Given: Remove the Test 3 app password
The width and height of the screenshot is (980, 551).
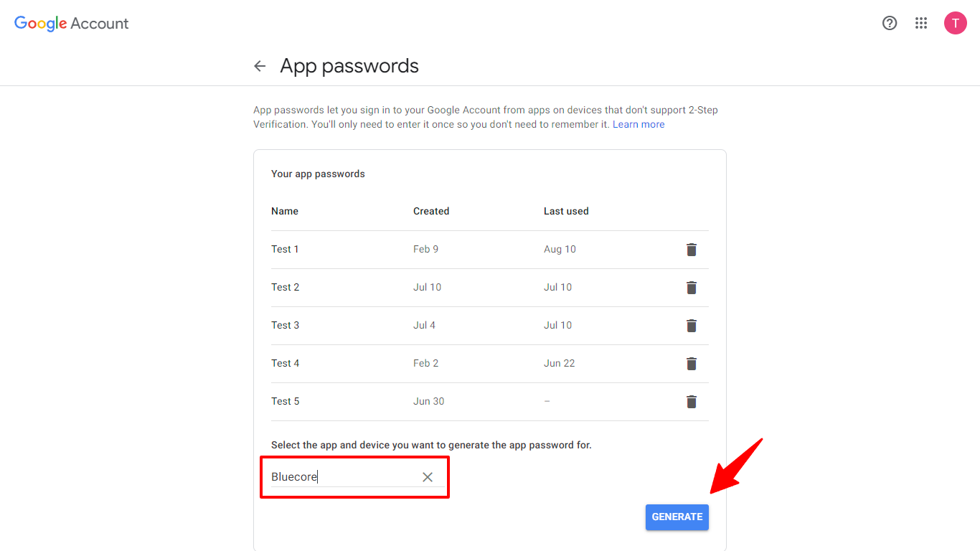Looking at the screenshot, I should [x=692, y=326].
